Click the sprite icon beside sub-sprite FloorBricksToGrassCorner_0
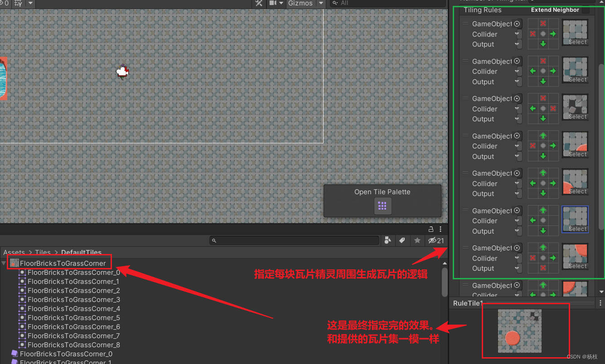Image resolution: width=605 pixels, height=364 pixels. [22, 273]
